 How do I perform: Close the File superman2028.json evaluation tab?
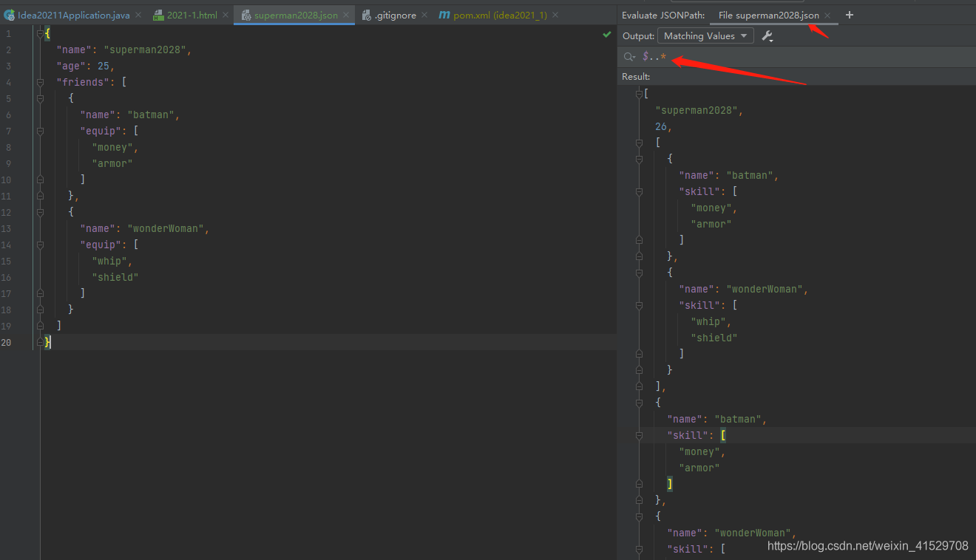[827, 15]
